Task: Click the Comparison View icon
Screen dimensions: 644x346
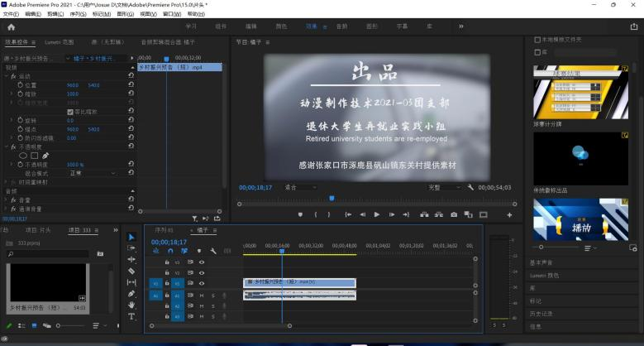Action: click(x=468, y=214)
